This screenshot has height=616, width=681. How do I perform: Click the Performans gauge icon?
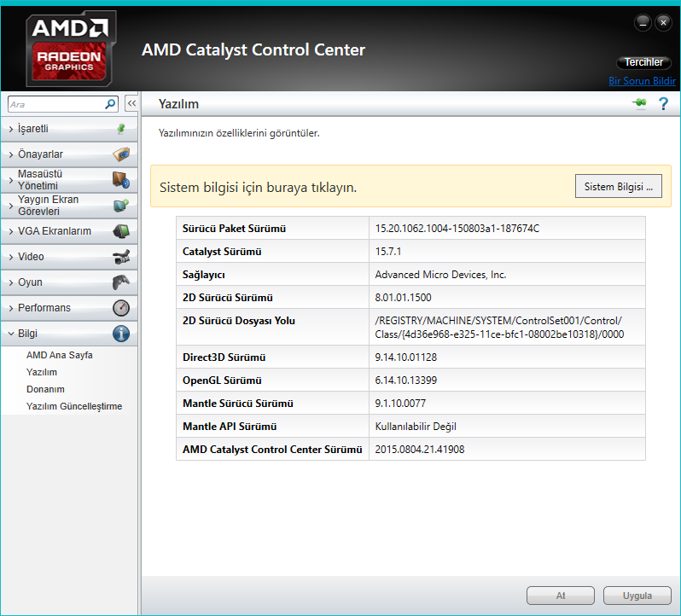[x=121, y=308]
